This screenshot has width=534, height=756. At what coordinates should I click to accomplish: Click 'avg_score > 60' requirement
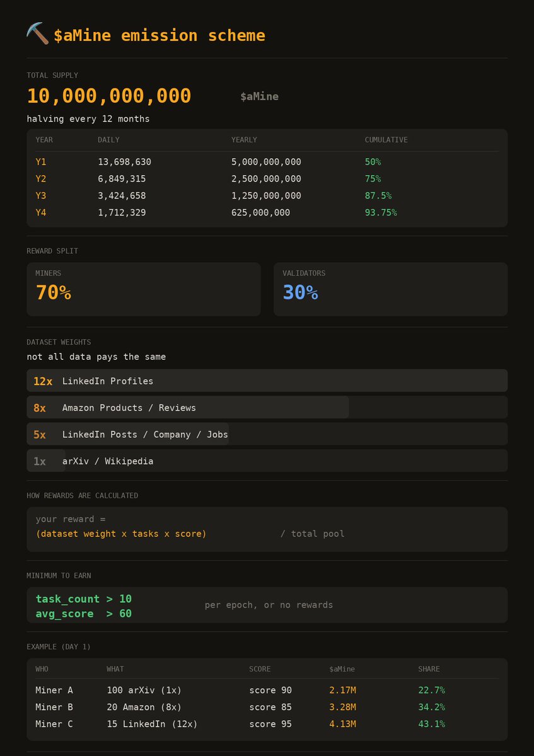click(84, 613)
